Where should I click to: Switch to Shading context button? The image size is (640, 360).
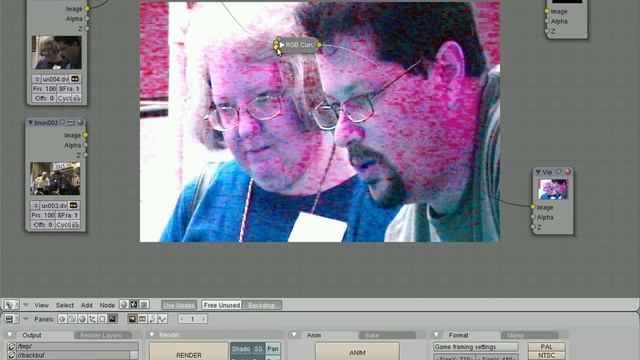(82, 319)
